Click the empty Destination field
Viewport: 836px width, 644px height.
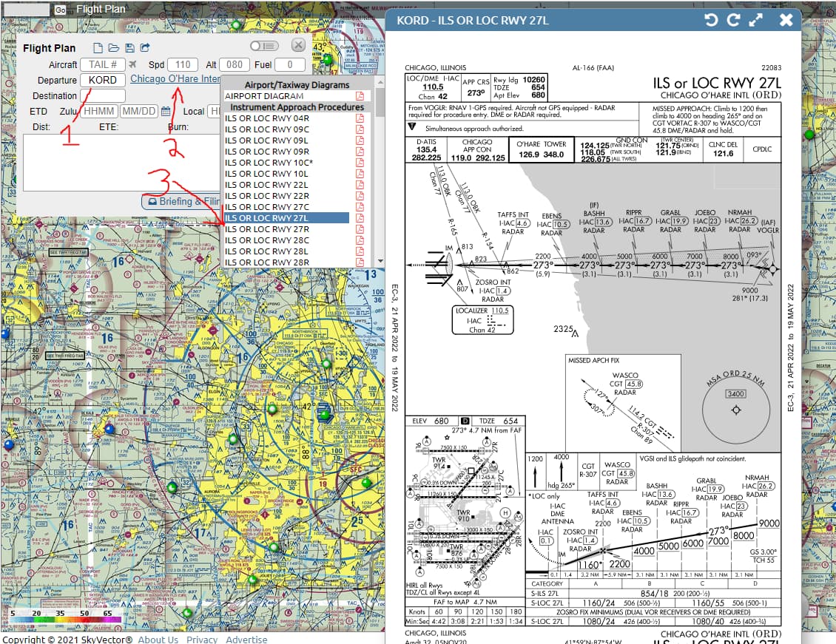[x=103, y=96]
